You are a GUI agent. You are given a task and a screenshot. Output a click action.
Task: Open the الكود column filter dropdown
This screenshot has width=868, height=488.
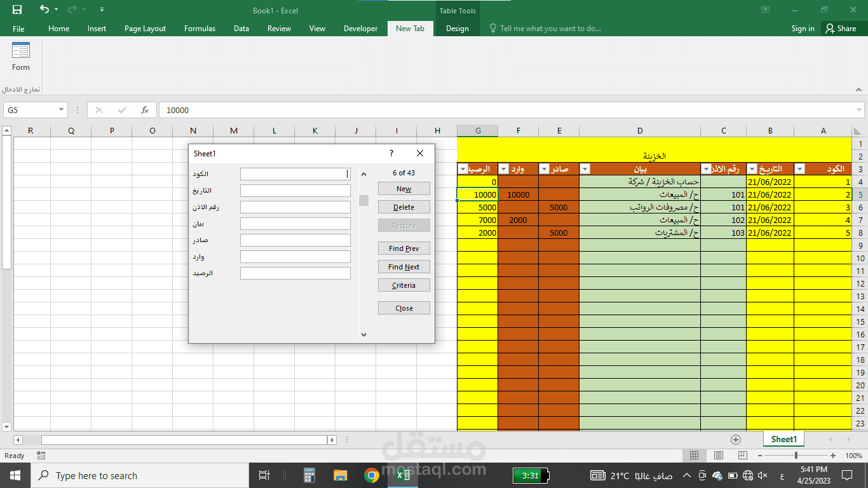[x=800, y=169]
